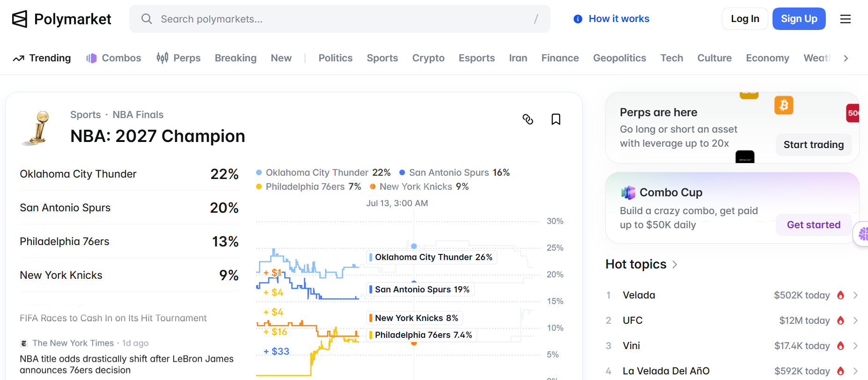The image size is (868, 380).
Task: Click the Jul 13, 3:00 AM chart timestamp
Action: [x=397, y=203]
